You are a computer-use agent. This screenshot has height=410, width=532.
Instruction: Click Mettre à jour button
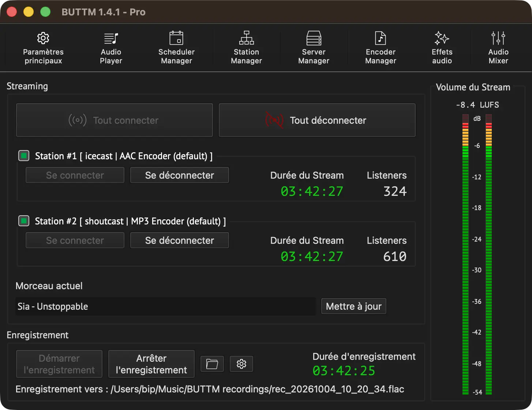point(354,306)
